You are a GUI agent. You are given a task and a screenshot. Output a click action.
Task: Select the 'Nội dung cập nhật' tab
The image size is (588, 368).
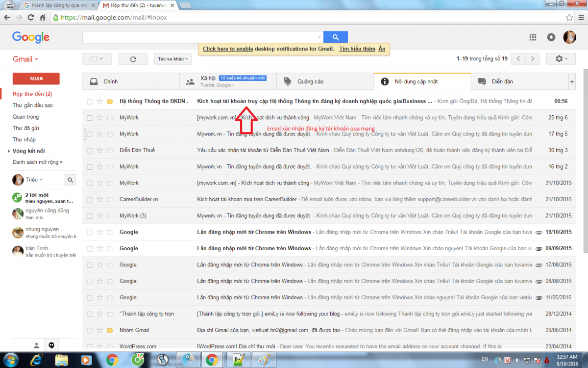(422, 81)
